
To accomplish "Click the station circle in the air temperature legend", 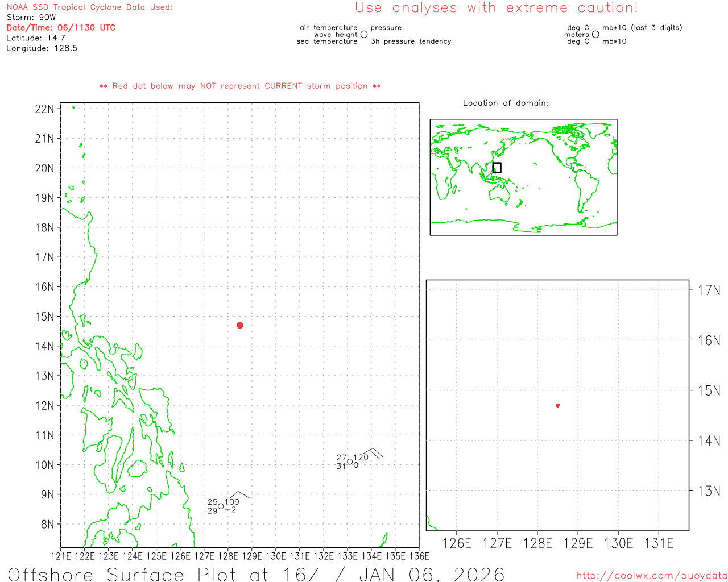I will point(364,35).
